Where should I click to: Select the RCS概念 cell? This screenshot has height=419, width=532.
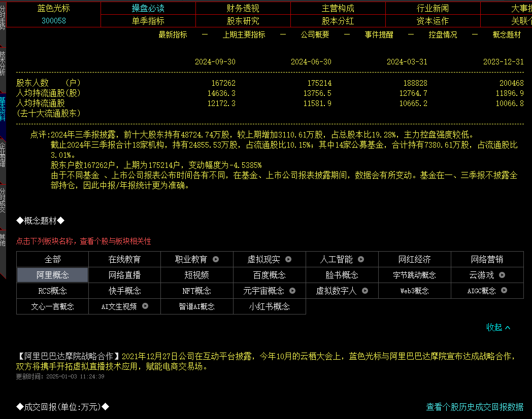(x=53, y=291)
